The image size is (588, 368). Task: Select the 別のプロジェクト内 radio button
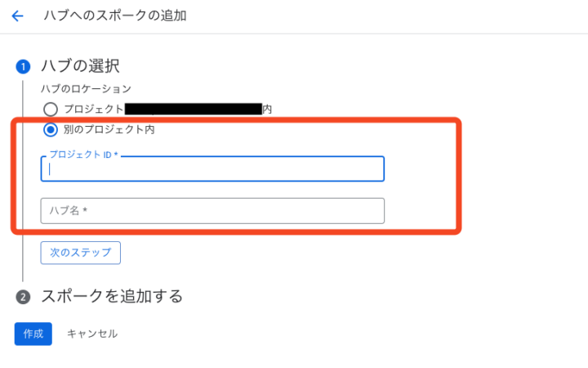click(51, 129)
